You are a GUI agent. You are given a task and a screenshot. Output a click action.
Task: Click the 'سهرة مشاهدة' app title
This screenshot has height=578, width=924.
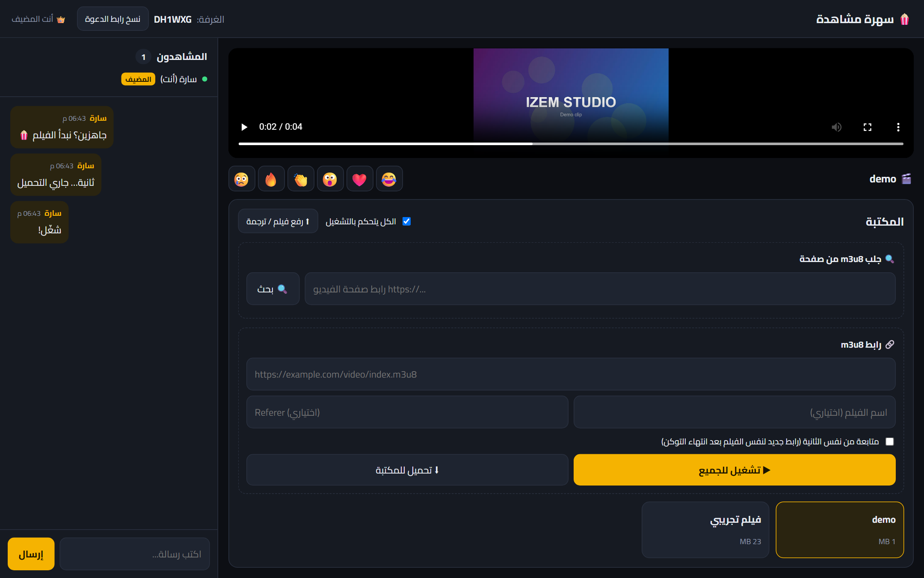point(862,19)
